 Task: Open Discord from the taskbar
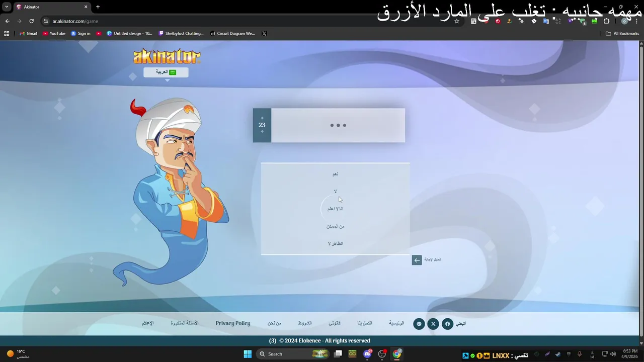click(x=368, y=354)
